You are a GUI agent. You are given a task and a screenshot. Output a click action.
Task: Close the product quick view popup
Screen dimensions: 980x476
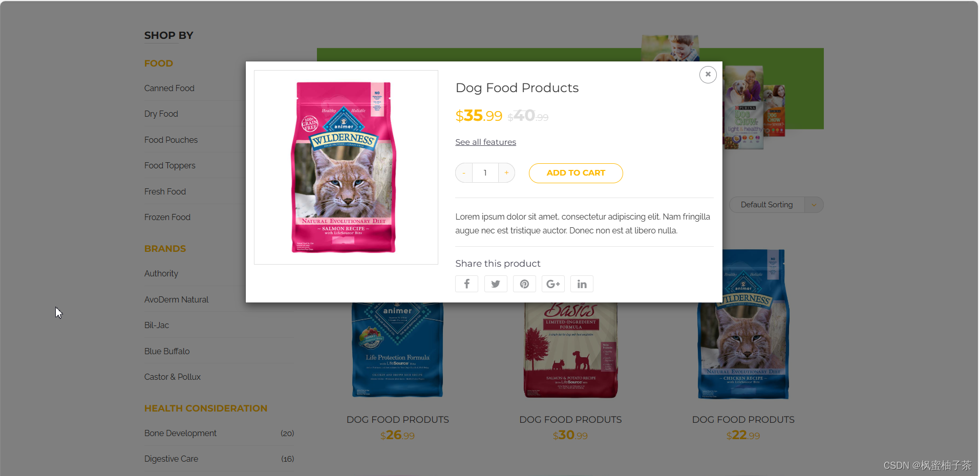tap(708, 75)
